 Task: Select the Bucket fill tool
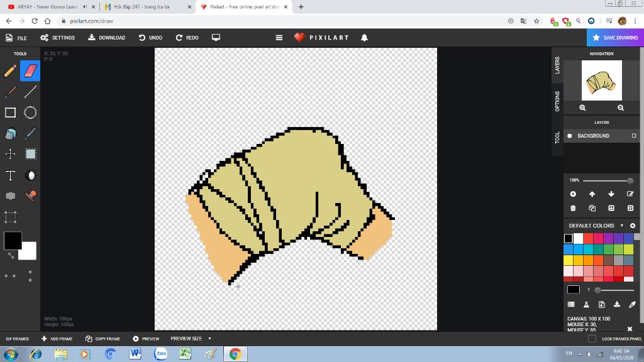(10, 133)
